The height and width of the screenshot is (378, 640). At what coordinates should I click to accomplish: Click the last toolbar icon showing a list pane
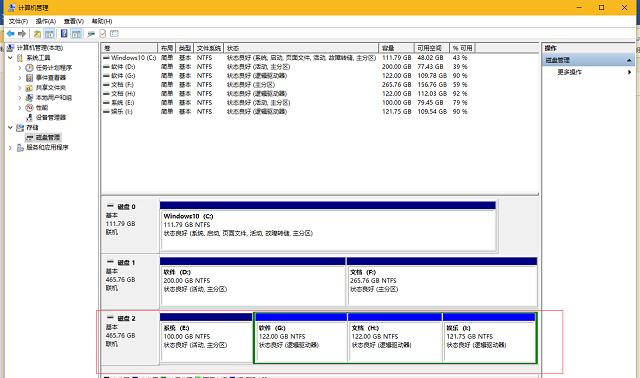click(114, 33)
